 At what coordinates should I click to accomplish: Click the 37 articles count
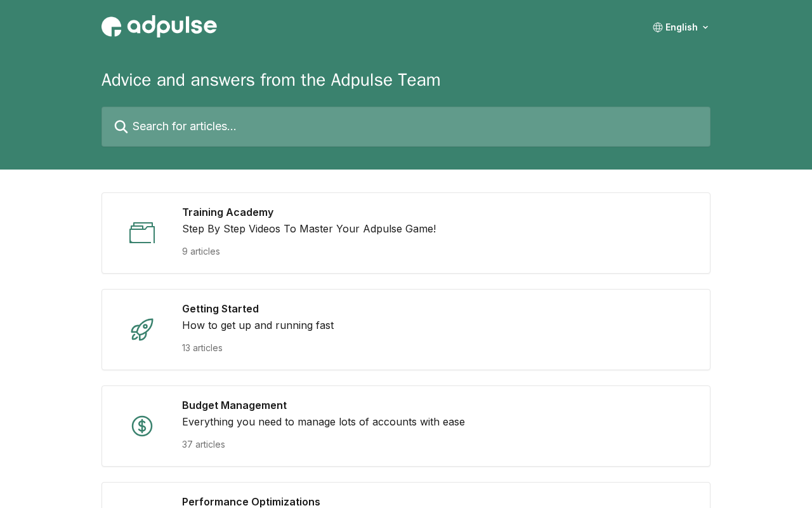coord(204,444)
